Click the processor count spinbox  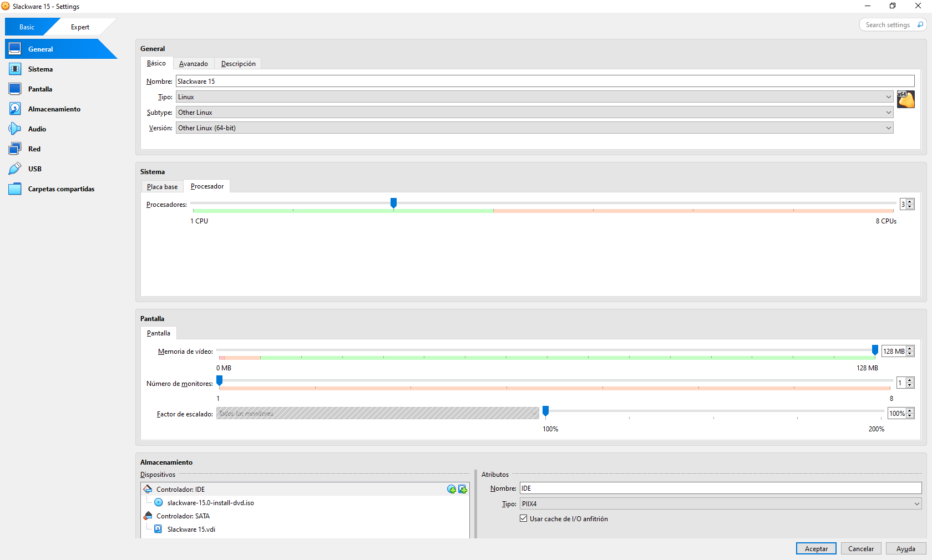click(907, 204)
